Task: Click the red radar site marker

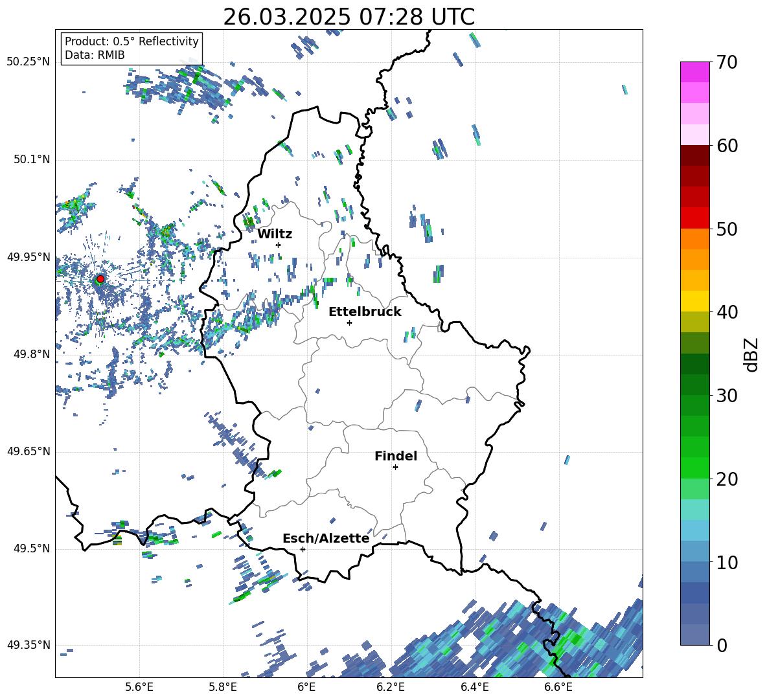Action: tap(100, 279)
